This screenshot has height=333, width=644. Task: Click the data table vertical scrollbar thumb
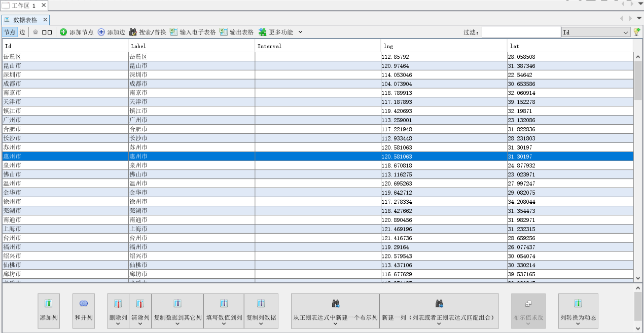click(x=638, y=80)
